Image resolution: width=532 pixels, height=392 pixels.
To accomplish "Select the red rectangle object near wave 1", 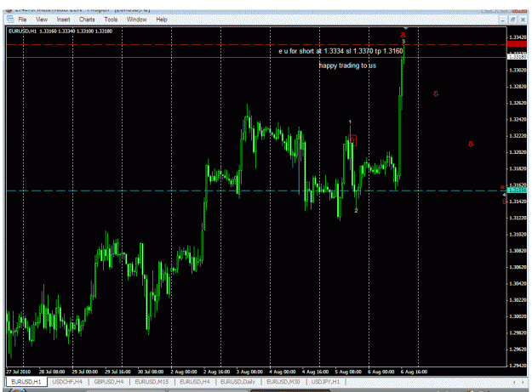I will point(352,140).
